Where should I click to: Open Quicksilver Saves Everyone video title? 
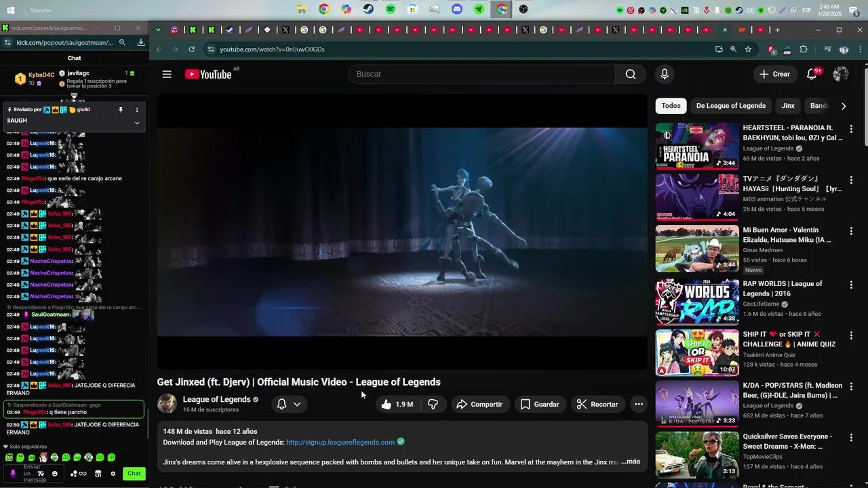click(787, 441)
